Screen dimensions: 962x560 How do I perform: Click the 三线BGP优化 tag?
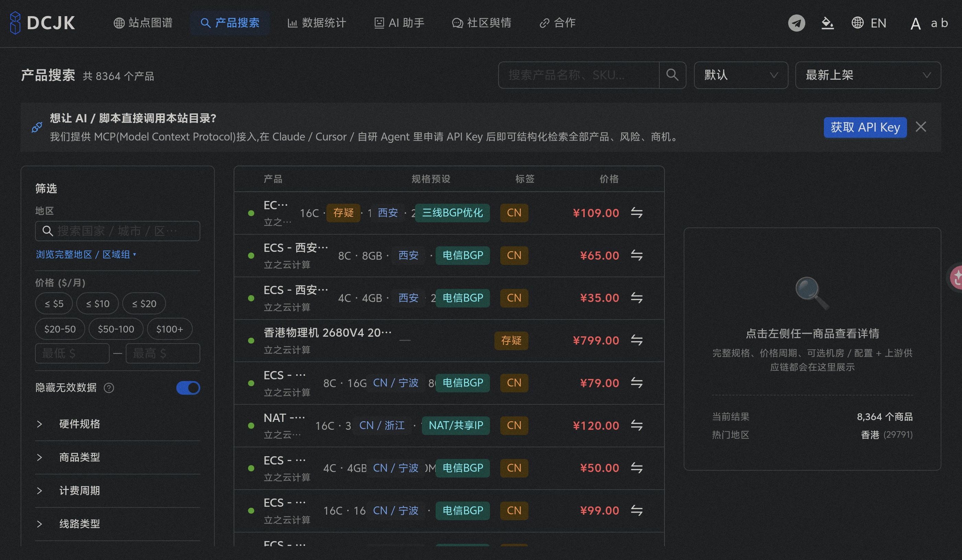452,213
